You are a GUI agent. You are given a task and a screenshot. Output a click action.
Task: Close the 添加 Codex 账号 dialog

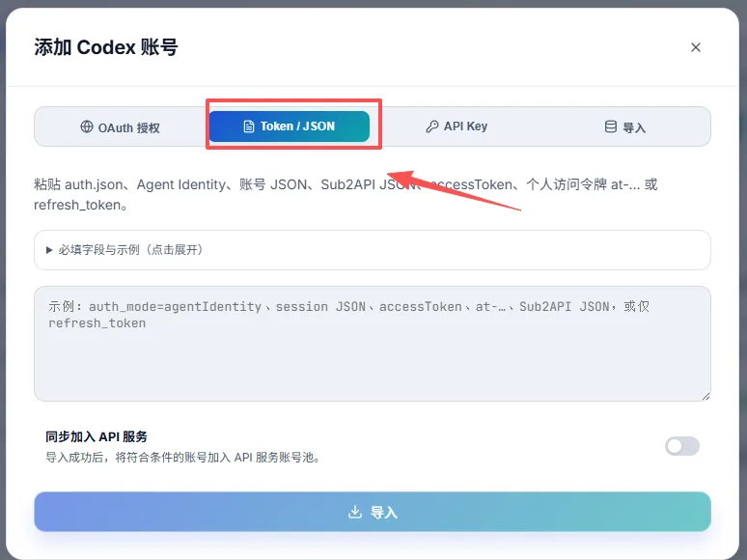(x=696, y=47)
